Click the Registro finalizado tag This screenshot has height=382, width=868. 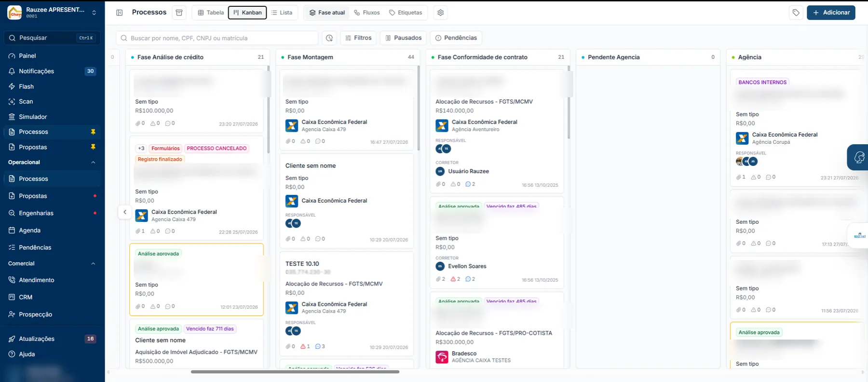point(160,159)
